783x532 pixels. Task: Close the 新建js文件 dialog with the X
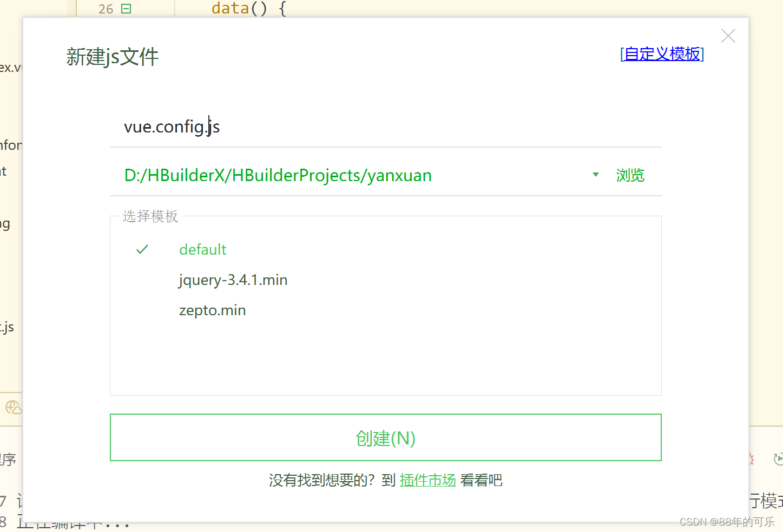pyautogui.click(x=728, y=36)
